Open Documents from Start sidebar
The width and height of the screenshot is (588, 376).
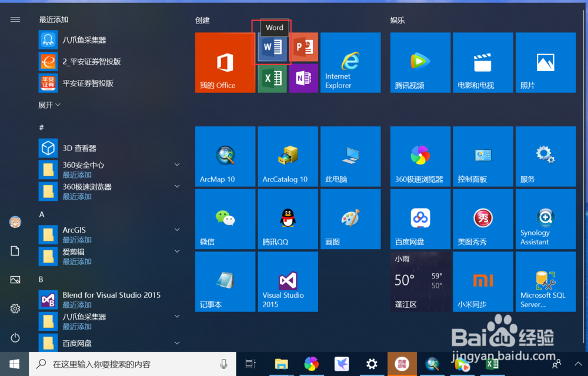pyautogui.click(x=15, y=250)
